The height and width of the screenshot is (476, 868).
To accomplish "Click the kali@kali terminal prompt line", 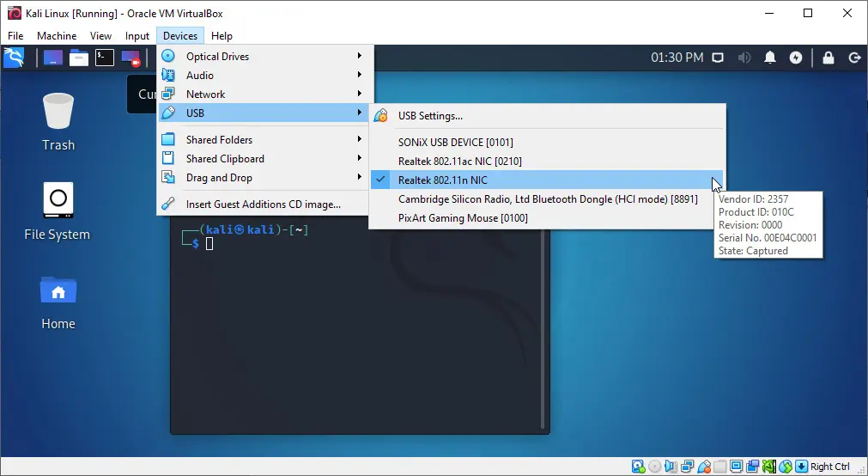I will tap(246, 229).
